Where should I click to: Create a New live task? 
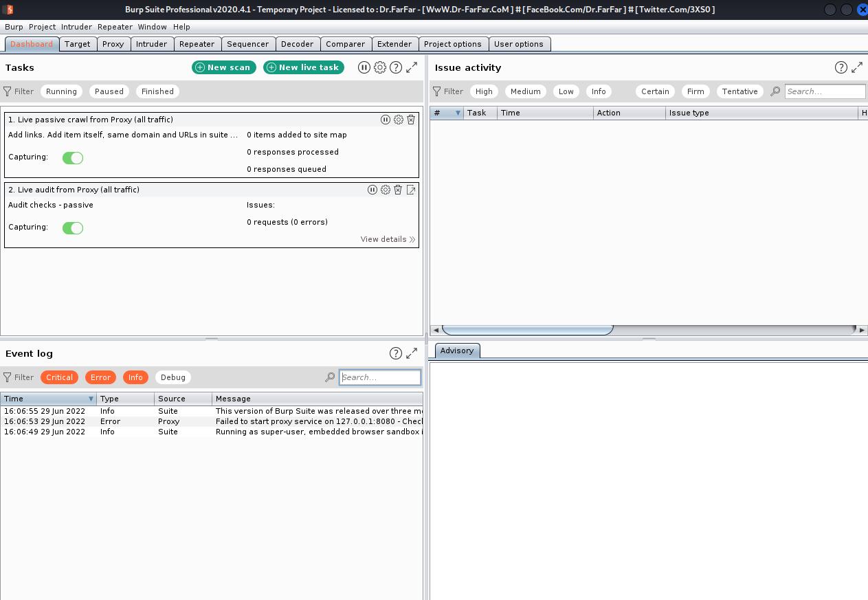point(304,67)
